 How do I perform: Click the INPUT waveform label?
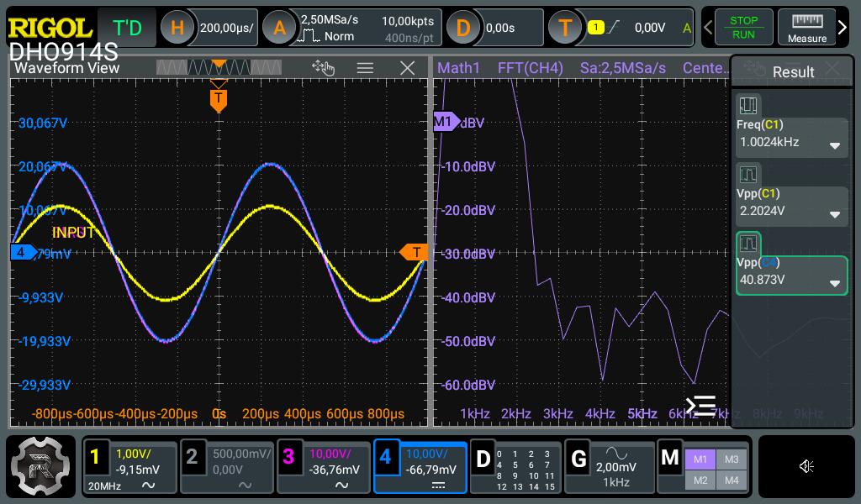click(x=73, y=233)
